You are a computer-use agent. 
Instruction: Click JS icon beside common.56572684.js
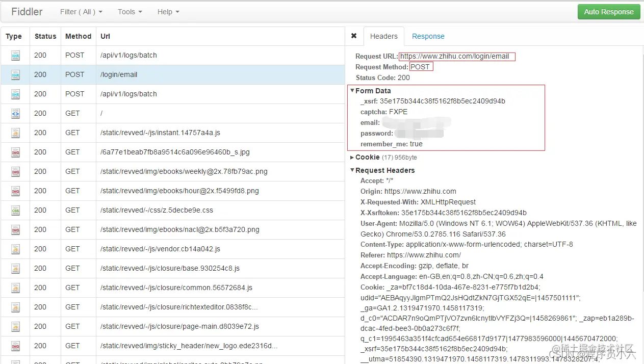tap(15, 288)
